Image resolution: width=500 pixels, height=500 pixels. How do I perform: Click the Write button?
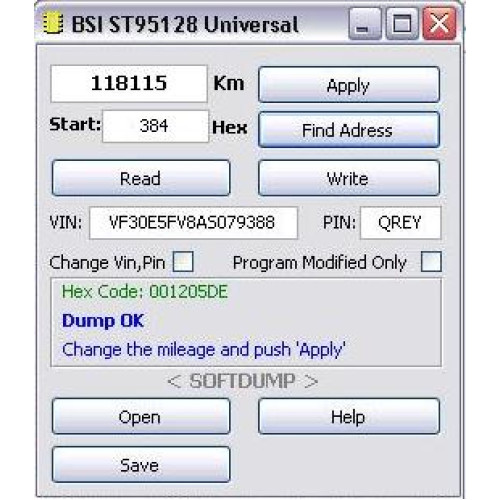[x=349, y=178]
